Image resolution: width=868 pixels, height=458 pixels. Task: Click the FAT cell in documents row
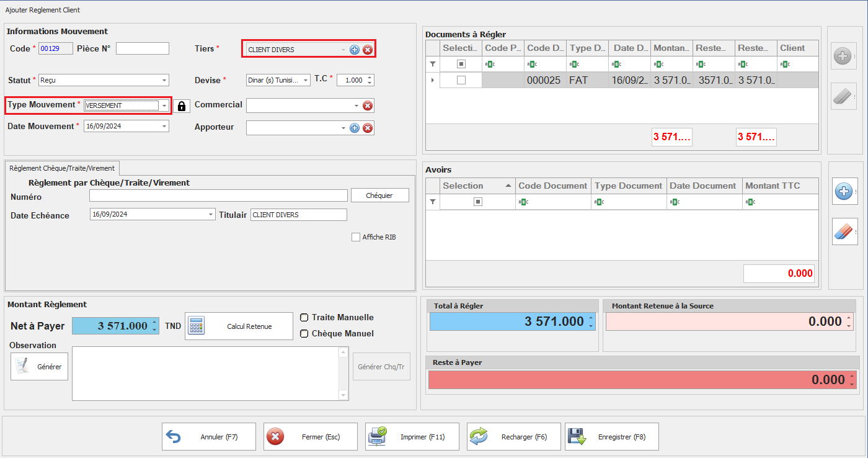[587, 80]
